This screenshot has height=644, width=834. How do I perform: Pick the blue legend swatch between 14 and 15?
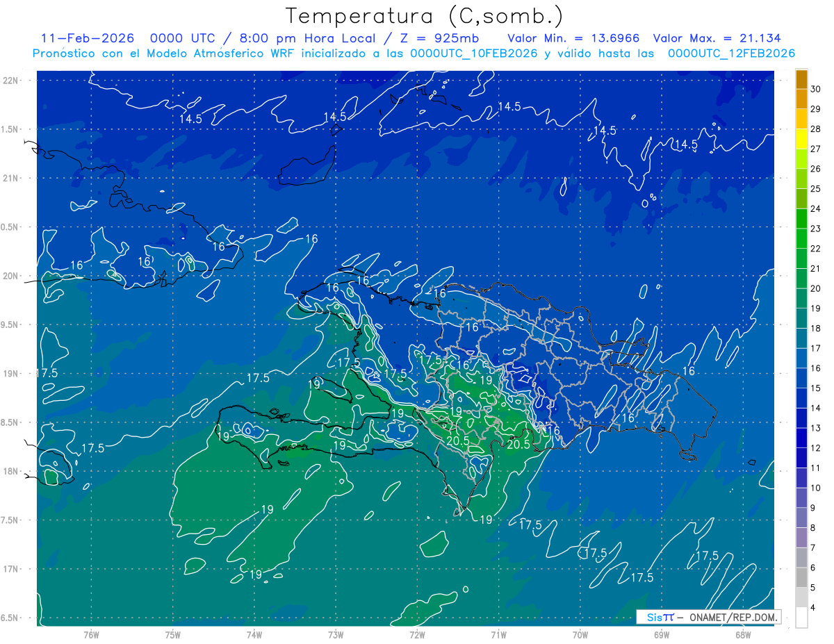[x=801, y=398]
